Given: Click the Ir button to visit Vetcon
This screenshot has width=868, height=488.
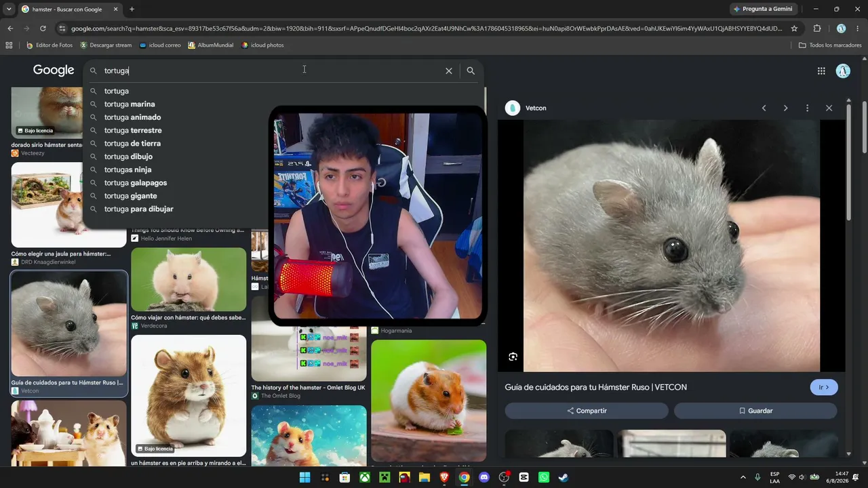Looking at the screenshot, I should pos(824,388).
